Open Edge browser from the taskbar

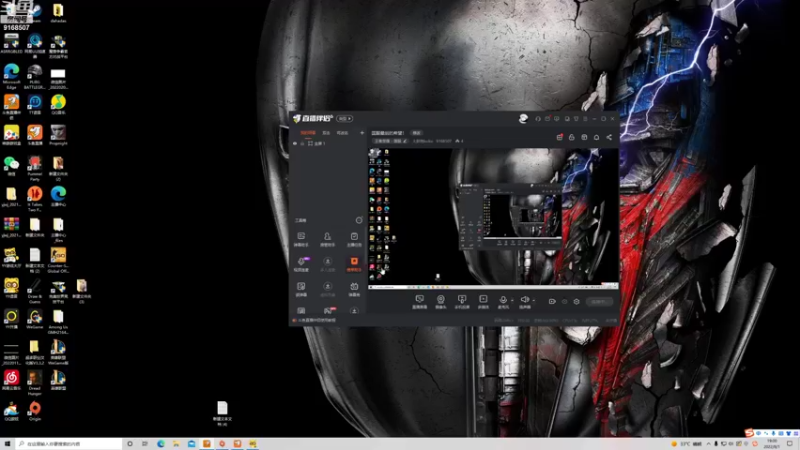161,444
